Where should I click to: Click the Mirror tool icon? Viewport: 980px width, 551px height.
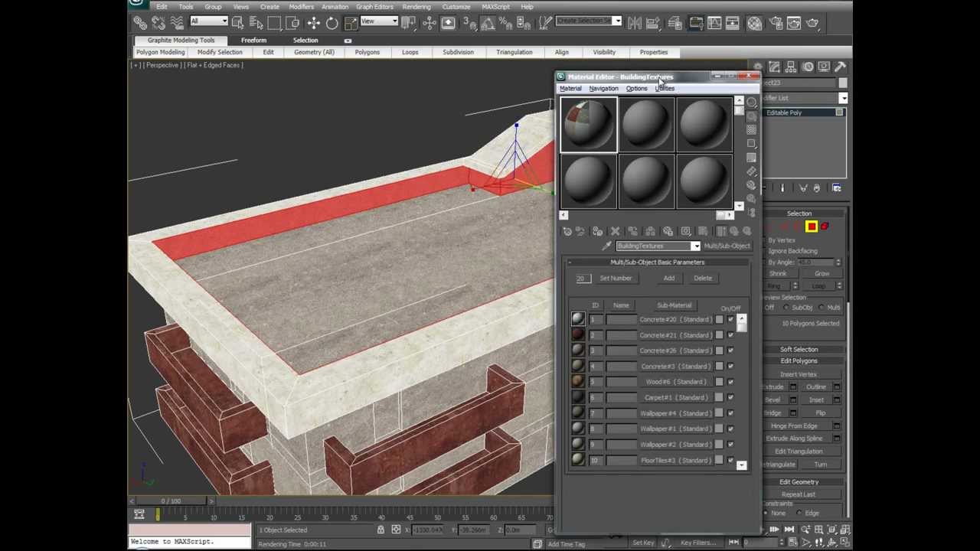(635, 23)
